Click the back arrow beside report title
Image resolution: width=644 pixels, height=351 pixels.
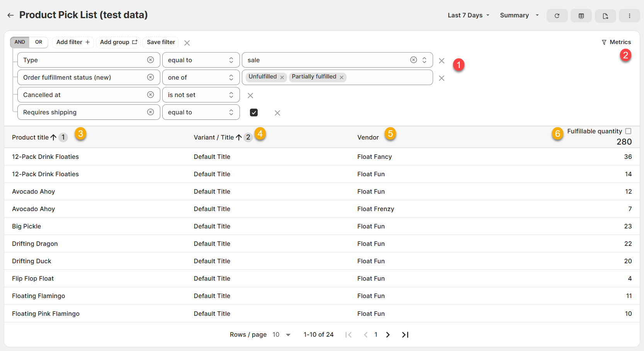click(x=10, y=15)
